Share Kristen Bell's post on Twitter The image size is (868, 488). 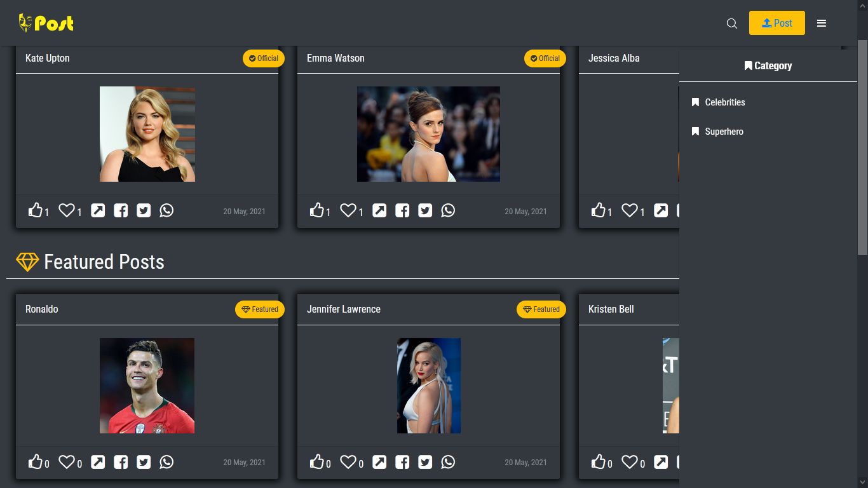point(707,462)
